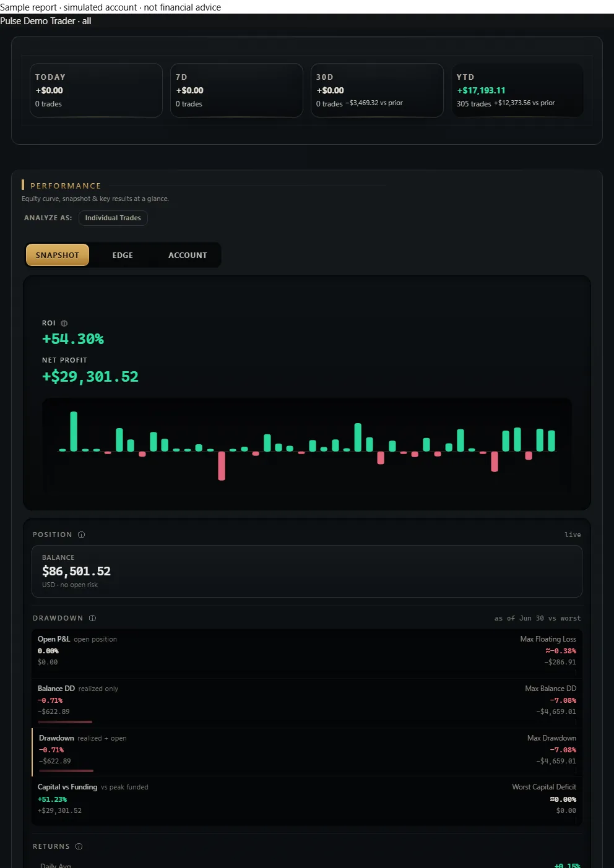Select the 30D summary card
Image resolution: width=614 pixels, height=868 pixels.
click(x=377, y=90)
